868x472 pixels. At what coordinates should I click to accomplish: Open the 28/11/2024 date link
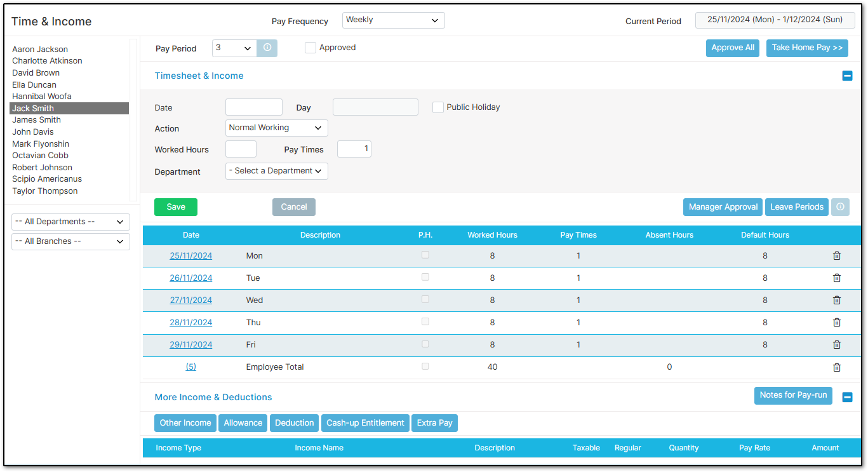click(191, 323)
